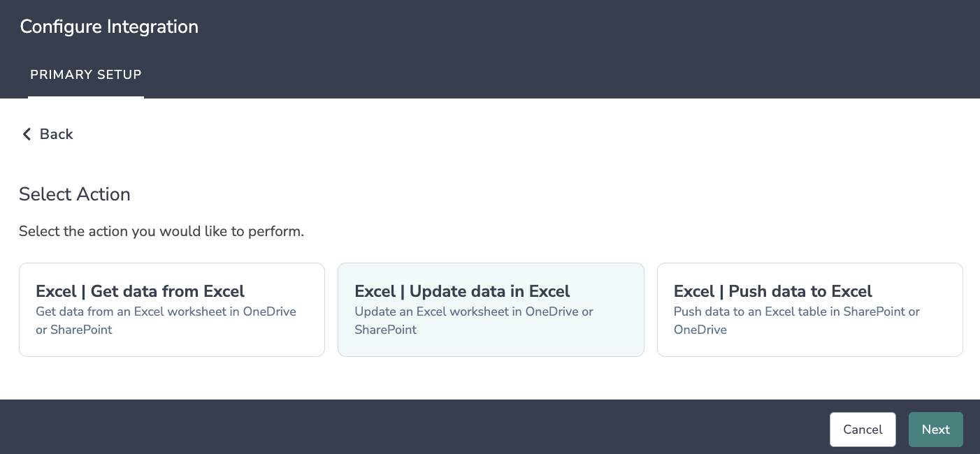This screenshot has width=980, height=454.
Task: Pick the Push data to Excel card
Action: (x=809, y=309)
